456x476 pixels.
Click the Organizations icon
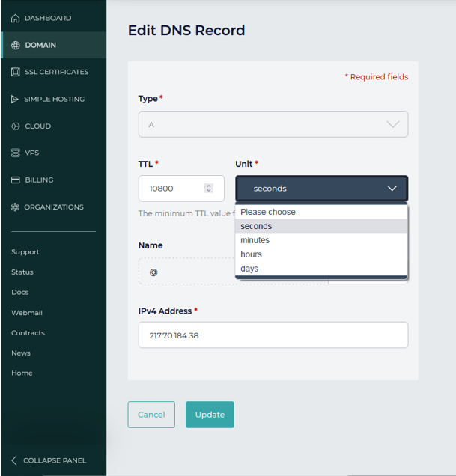pos(15,207)
